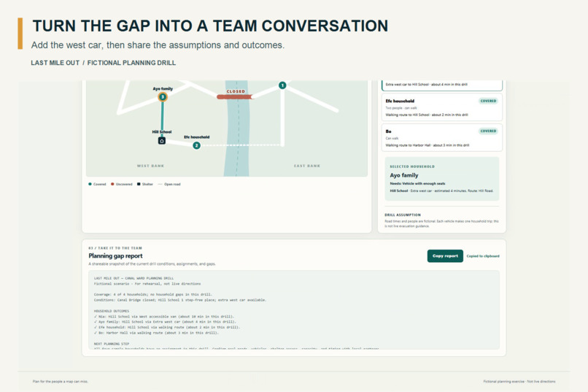Click report line 'Bo: Harbor Hall via walking route'
Screen dimensions: 588x392
point(156,333)
